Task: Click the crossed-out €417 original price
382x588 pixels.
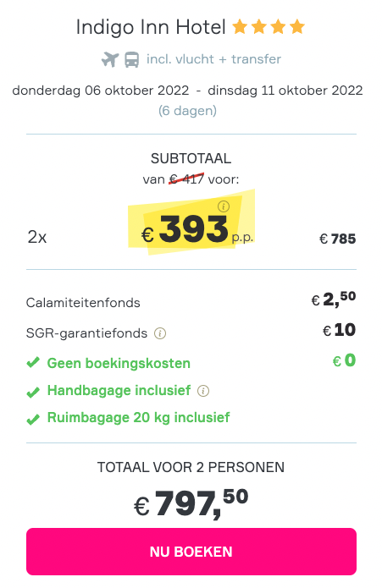Action: click(x=186, y=179)
